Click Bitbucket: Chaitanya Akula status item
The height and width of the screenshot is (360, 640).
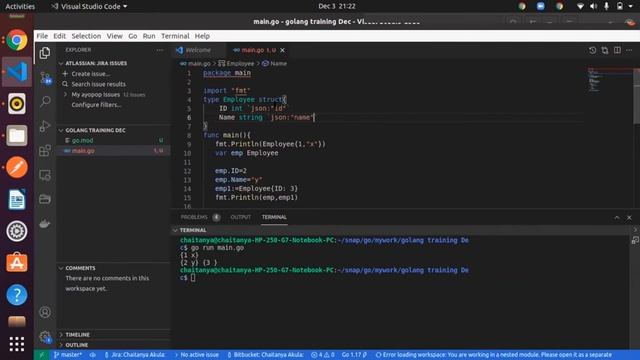click(x=266, y=355)
